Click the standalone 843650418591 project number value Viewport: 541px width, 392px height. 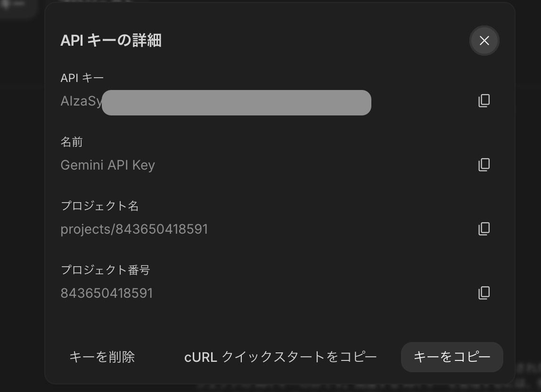pos(107,294)
